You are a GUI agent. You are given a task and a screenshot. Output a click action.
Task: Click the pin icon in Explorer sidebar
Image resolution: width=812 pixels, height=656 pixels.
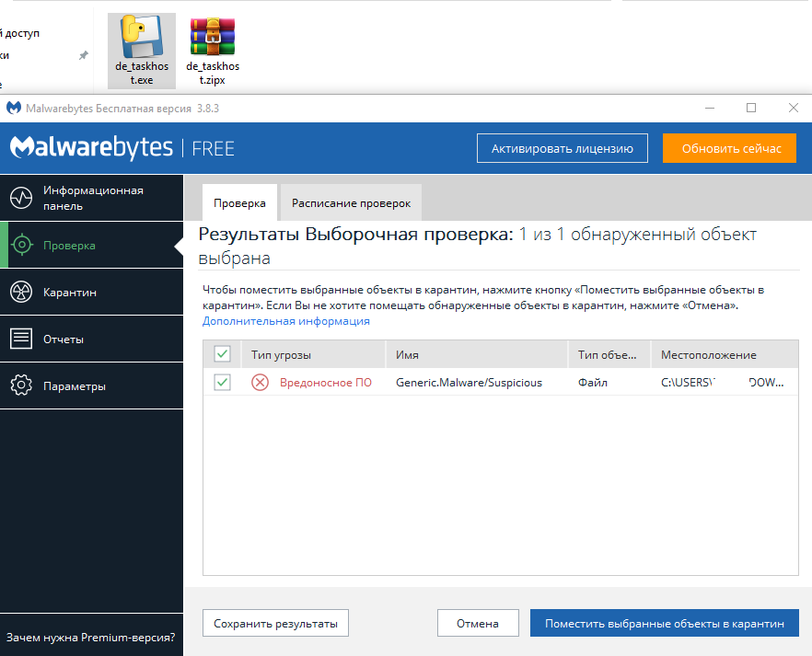pyautogui.click(x=84, y=55)
